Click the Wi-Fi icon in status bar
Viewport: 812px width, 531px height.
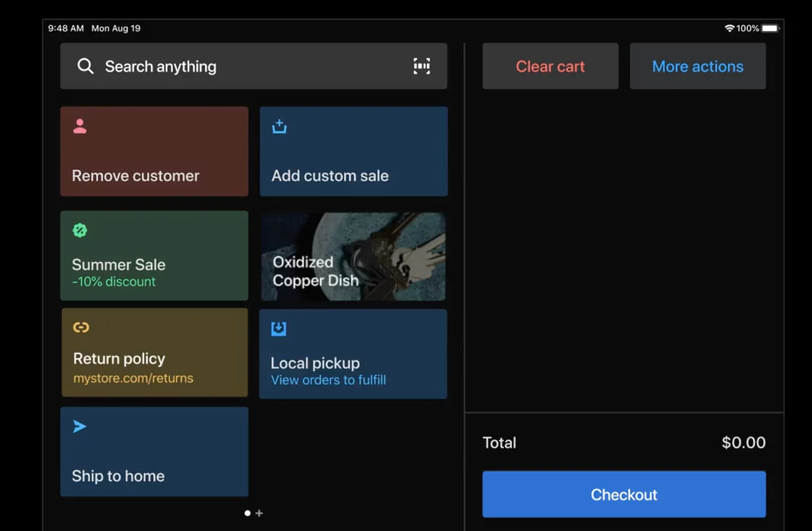pos(728,27)
